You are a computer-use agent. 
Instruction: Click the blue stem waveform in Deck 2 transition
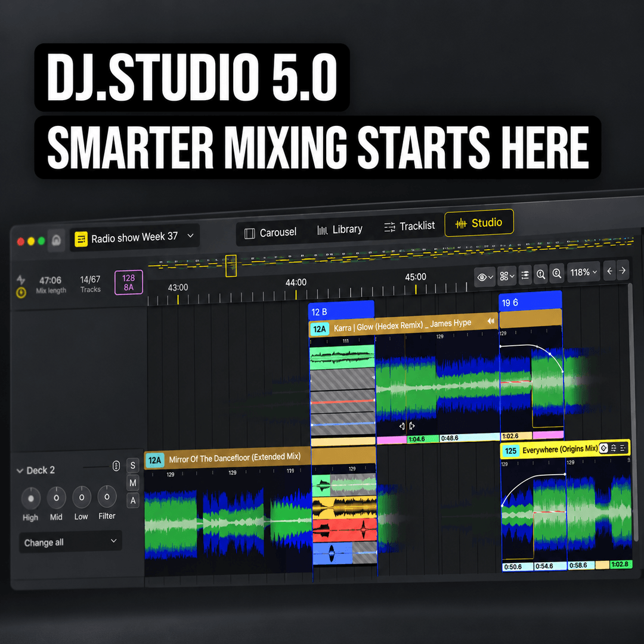tap(333, 553)
